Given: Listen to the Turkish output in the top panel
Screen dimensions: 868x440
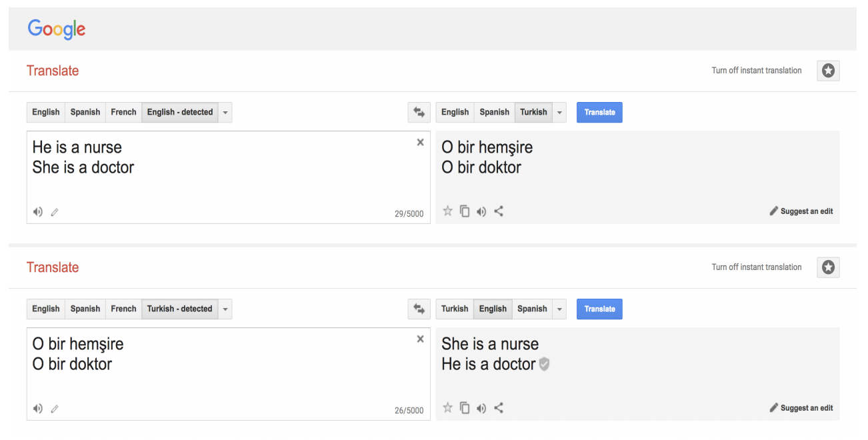Looking at the screenshot, I should pyautogui.click(x=481, y=211).
